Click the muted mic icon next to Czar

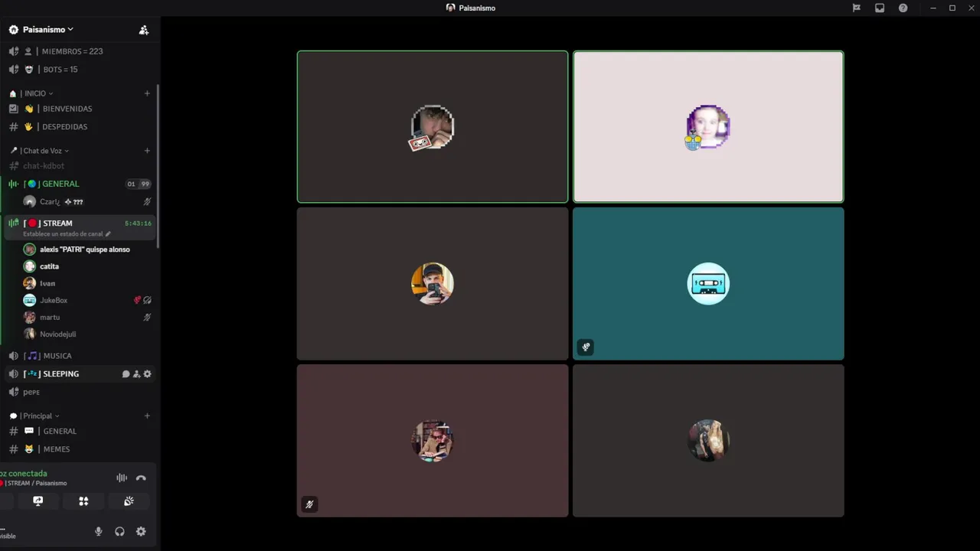pyautogui.click(x=147, y=202)
